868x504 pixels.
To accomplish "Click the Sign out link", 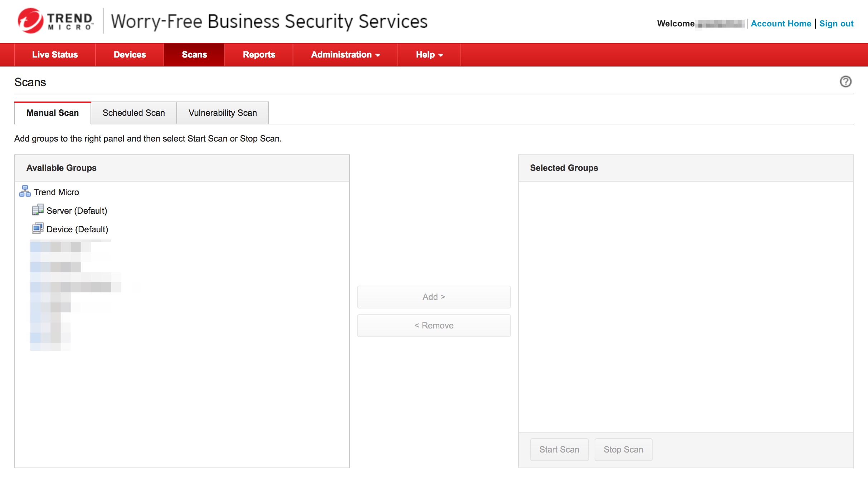I will 836,24.
